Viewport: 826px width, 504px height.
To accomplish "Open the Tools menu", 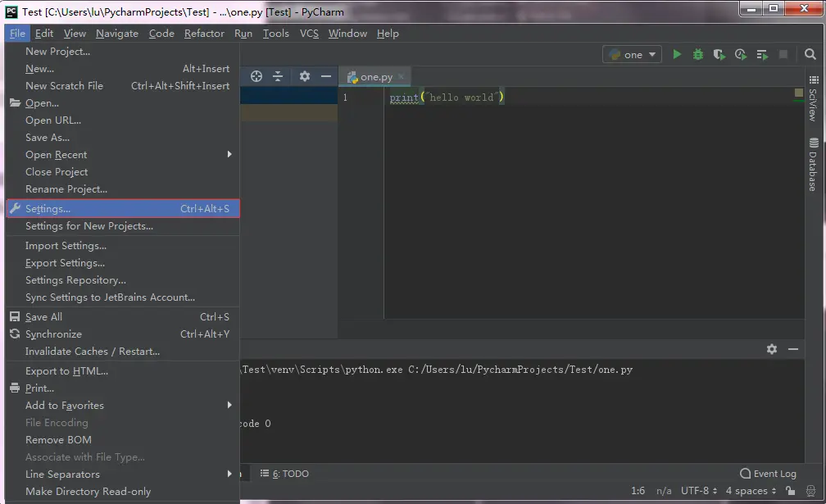I will point(276,33).
